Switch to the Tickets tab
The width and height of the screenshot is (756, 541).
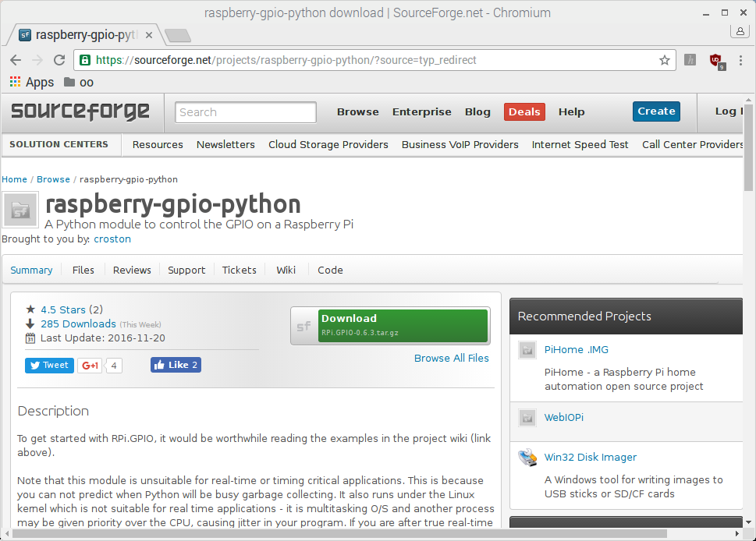tap(240, 270)
